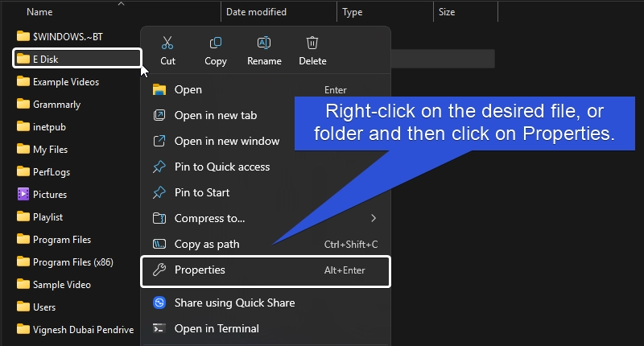Select the Program Files folder name

62,239
